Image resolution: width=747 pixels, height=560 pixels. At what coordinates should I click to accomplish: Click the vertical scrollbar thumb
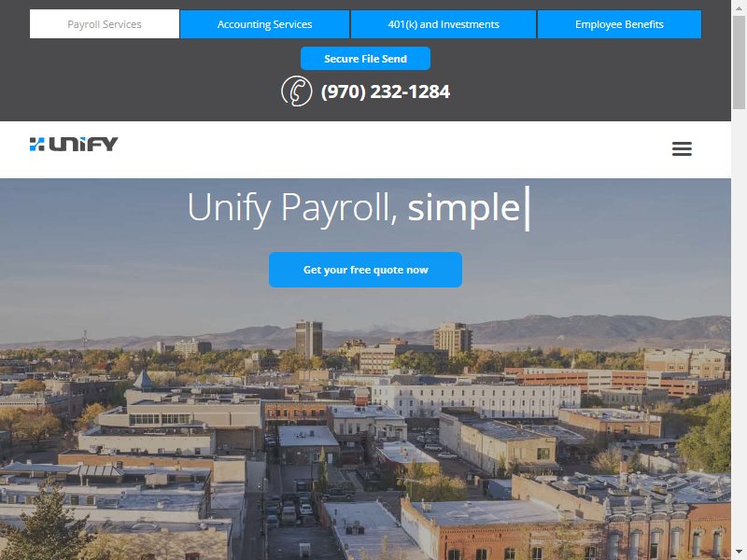739,62
